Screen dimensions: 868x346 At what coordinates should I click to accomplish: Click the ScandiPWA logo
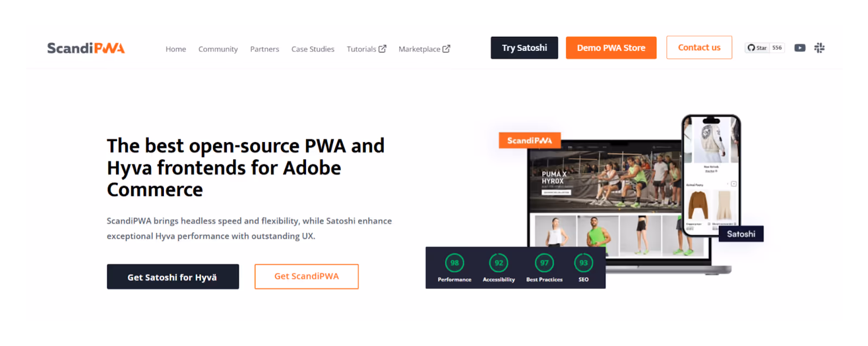click(x=86, y=48)
